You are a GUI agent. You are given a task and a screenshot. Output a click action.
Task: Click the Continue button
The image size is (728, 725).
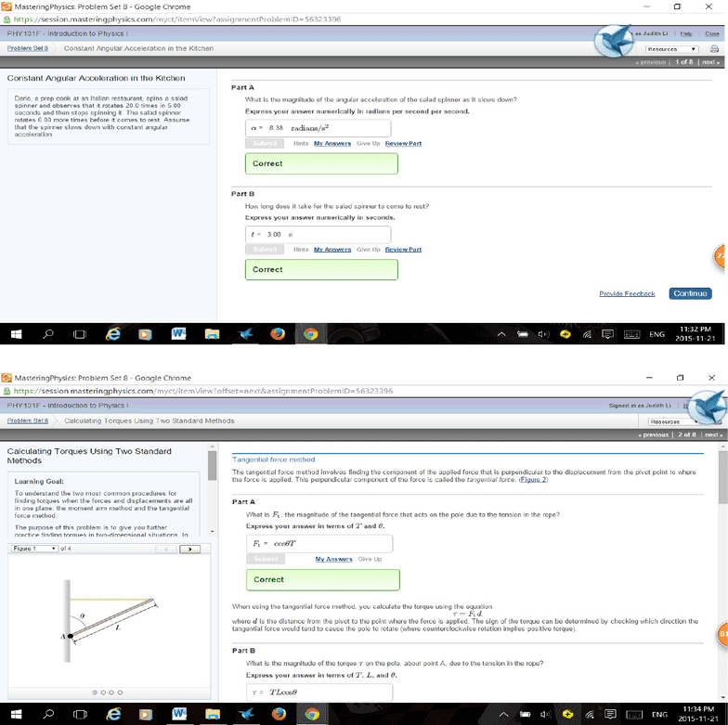pyautogui.click(x=690, y=293)
